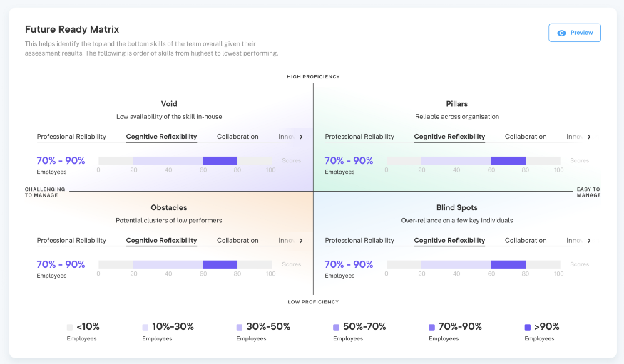Click the dark purple score bar in Void

tap(220, 160)
